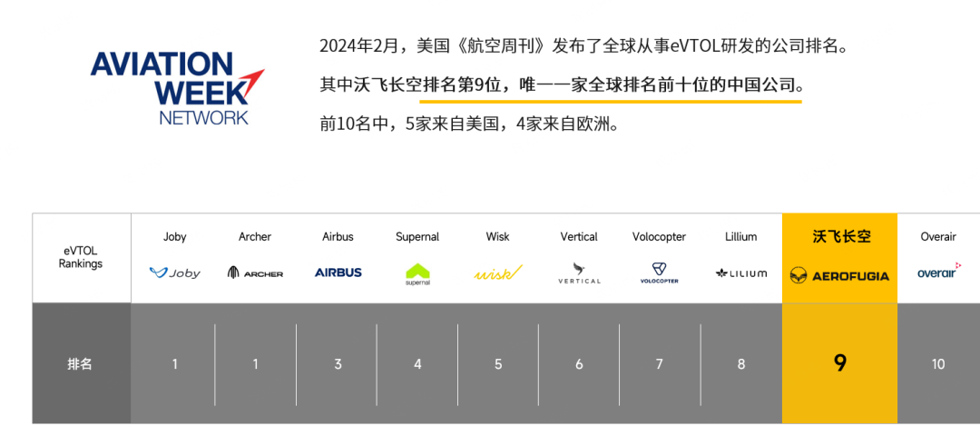Select the 'Vertical' company name header
Viewport: 980px width, 426px height.
click(x=579, y=237)
